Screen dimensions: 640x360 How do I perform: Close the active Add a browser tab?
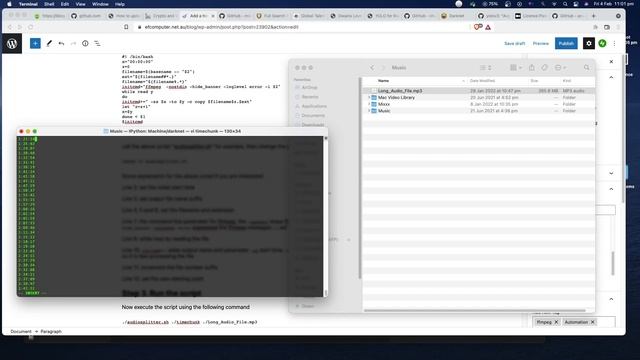pos(213,16)
